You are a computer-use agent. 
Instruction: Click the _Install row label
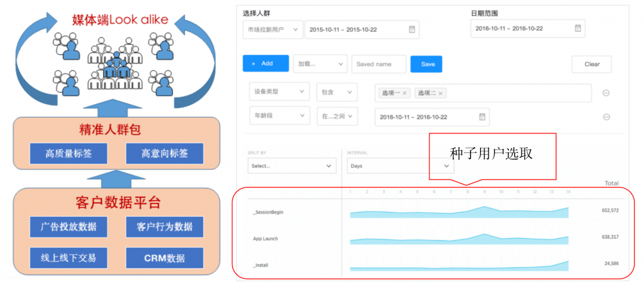pyautogui.click(x=261, y=265)
